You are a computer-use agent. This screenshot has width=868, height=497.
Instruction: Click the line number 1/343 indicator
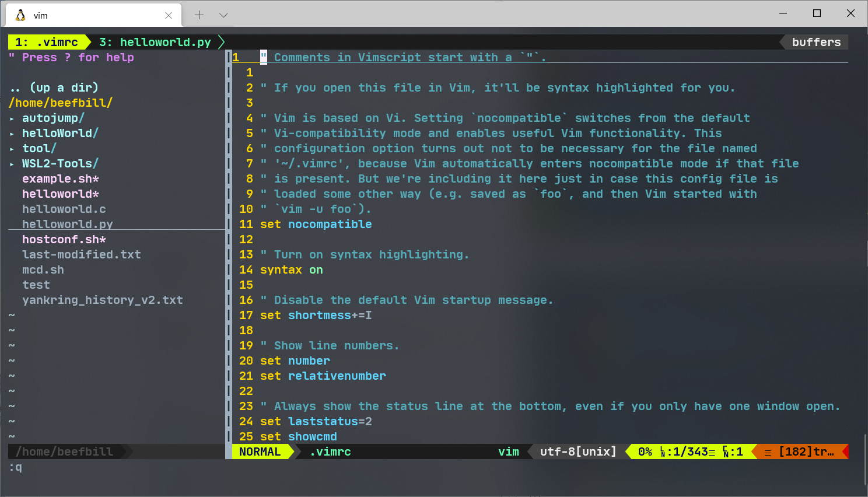point(688,452)
